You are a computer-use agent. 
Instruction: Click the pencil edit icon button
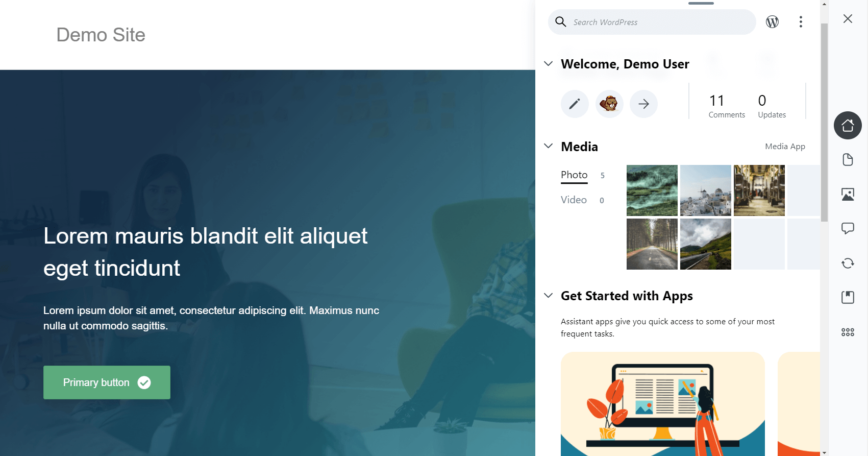(x=575, y=104)
